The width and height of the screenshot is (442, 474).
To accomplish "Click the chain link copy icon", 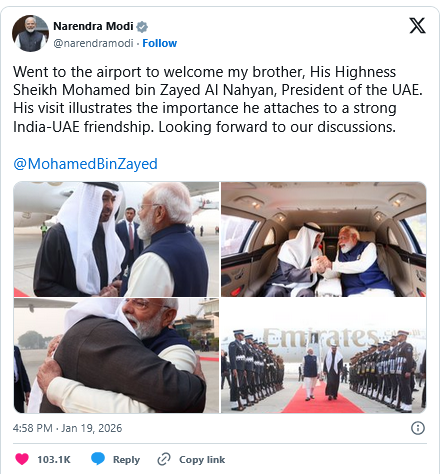I will click(164, 459).
